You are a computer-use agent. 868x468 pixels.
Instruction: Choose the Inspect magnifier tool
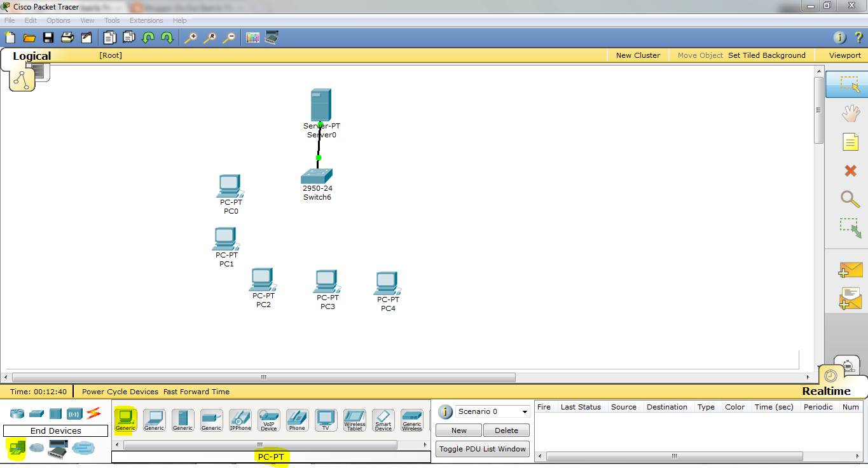pos(850,198)
